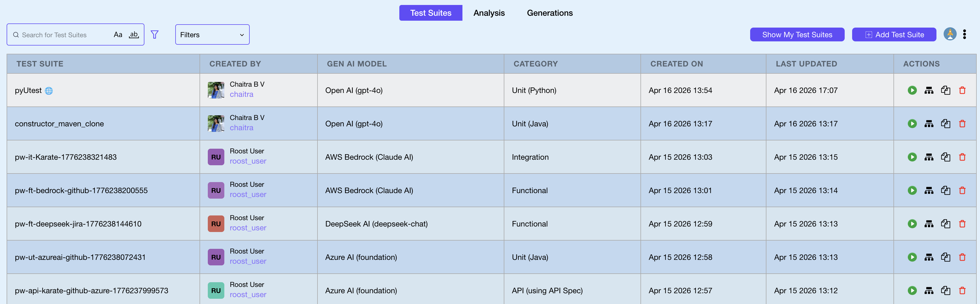Expand the Filters dropdown
Image resolution: width=980 pixels, height=304 pixels.
click(212, 35)
